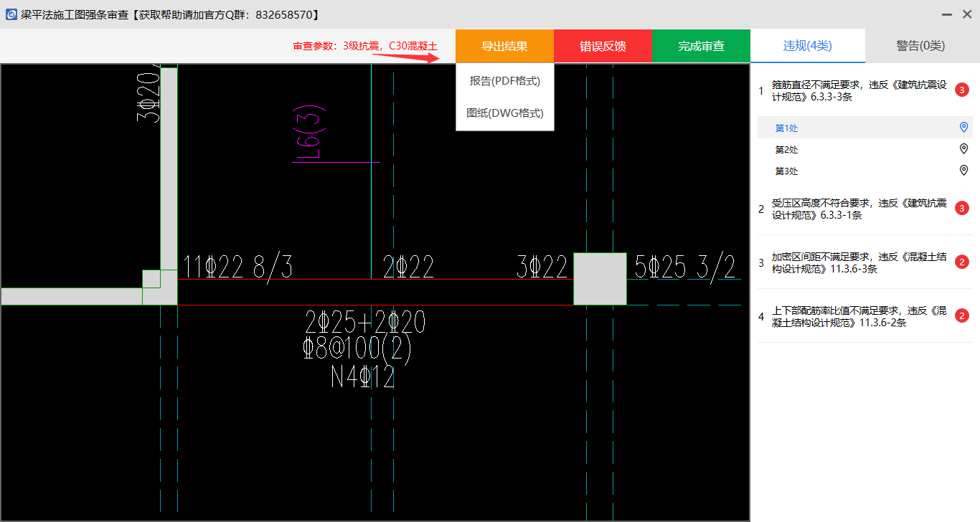Click the L6(3) beam label in drawing
980x522 pixels.
click(310, 133)
